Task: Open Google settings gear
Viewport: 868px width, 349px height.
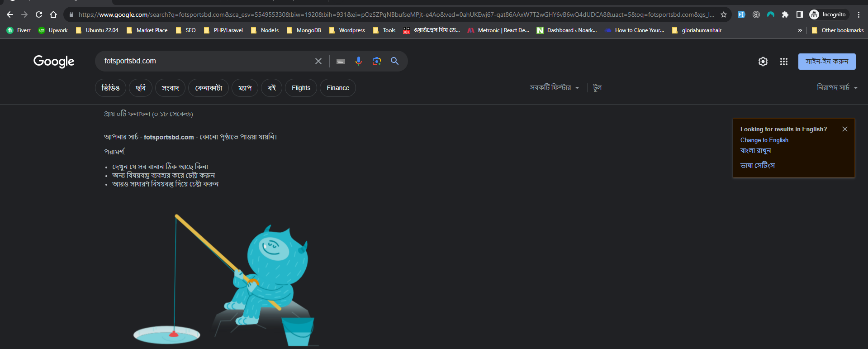Action: point(763,62)
